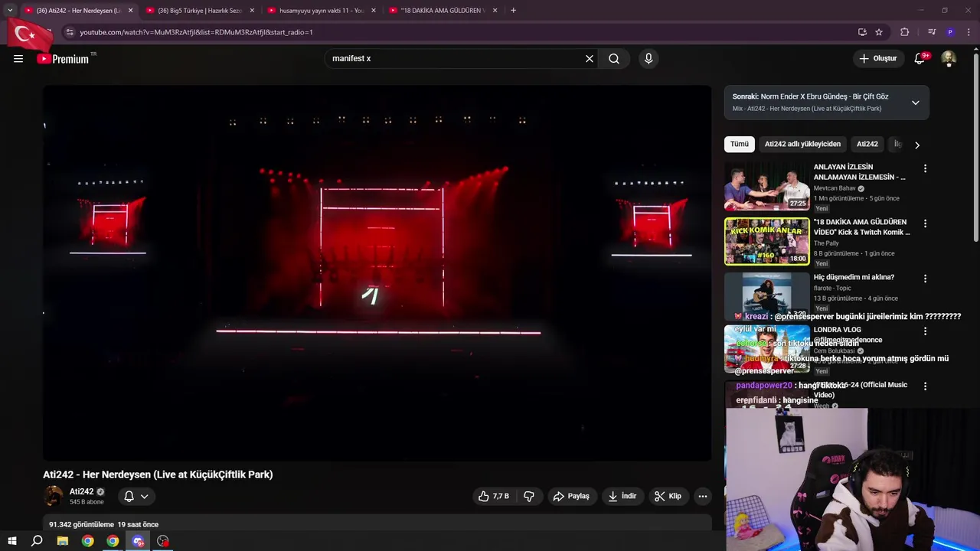Click the video player to toggle playback

pyautogui.click(x=377, y=272)
